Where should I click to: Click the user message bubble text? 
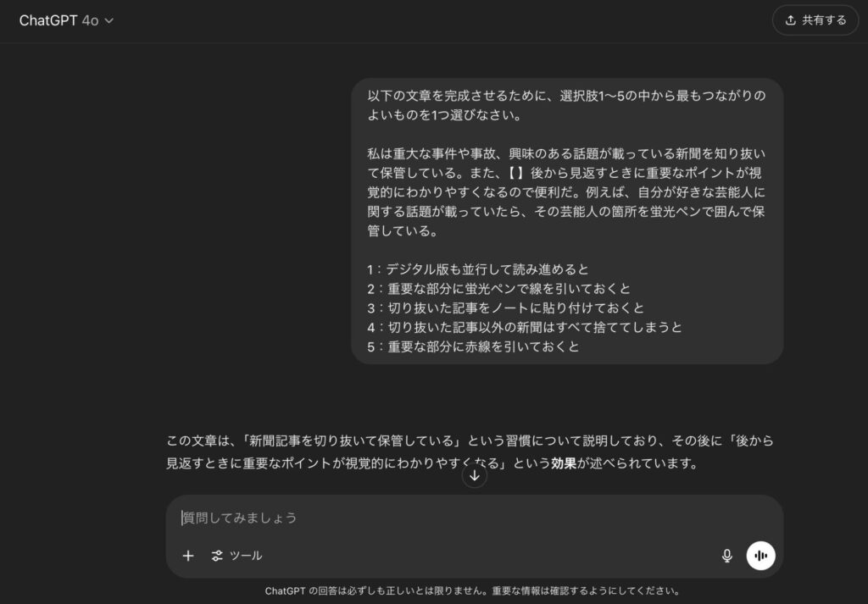pyautogui.click(x=567, y=221)
